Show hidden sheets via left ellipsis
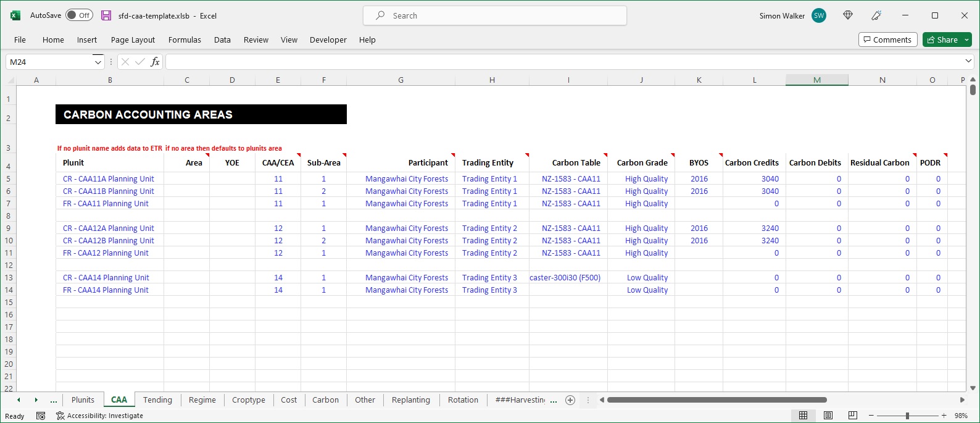The image size is (980, 423). tap(54, 400)
